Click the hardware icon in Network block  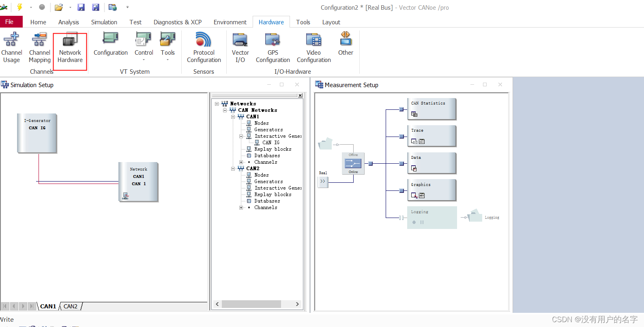tap(126, 196)
